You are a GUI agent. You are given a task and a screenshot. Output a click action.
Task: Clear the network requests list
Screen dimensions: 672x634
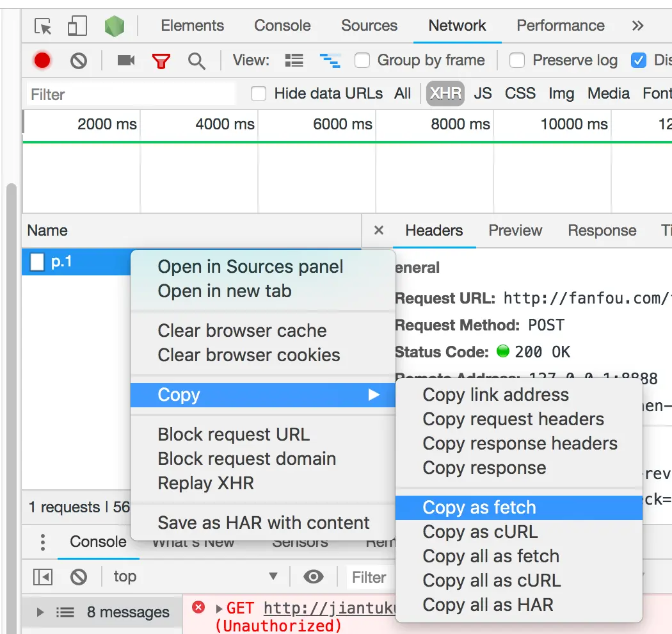(x=77, y=60)
